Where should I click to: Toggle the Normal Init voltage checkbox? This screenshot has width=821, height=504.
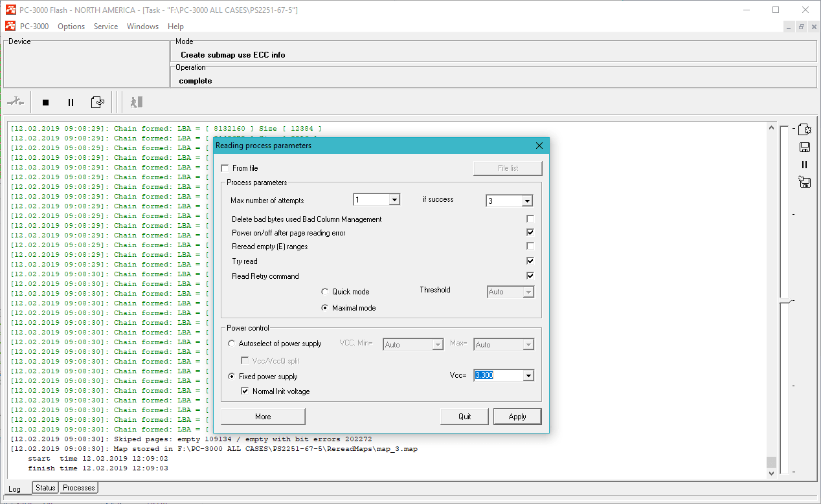(x=245, y=391)
